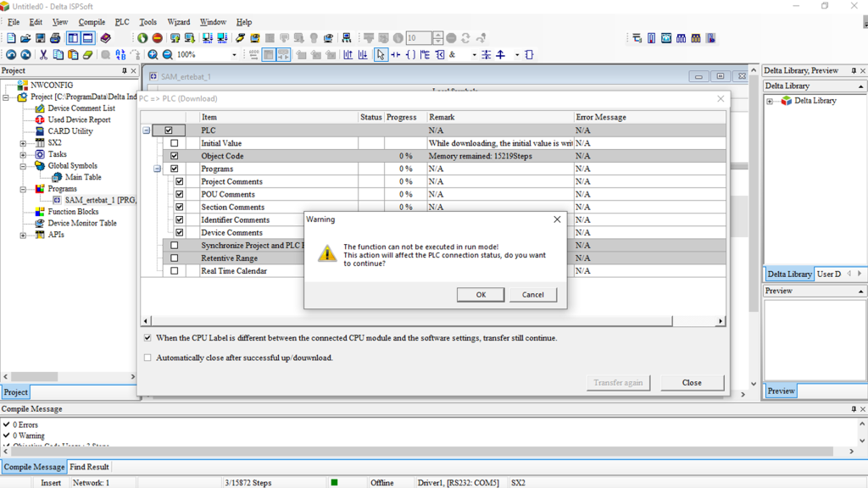Collapse the Global Symbols tree node

pos(23,166)
